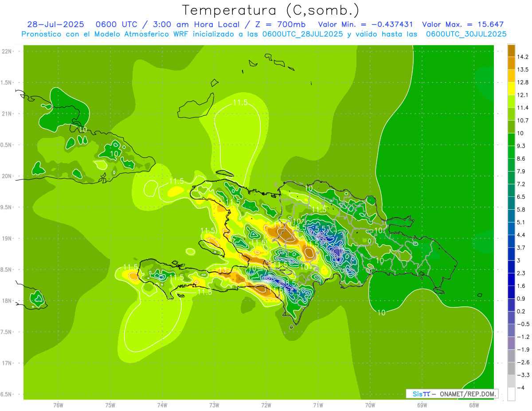
Task: Click the 10.7 value on the color legend
Action: (x=522, y=120)
